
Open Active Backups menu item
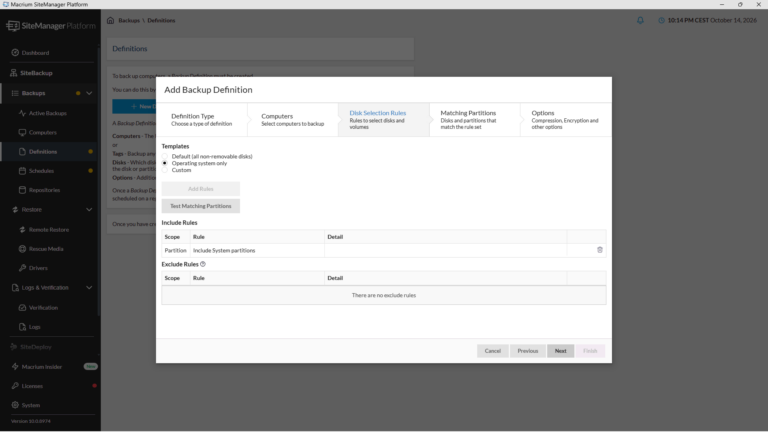click(48, 113)
